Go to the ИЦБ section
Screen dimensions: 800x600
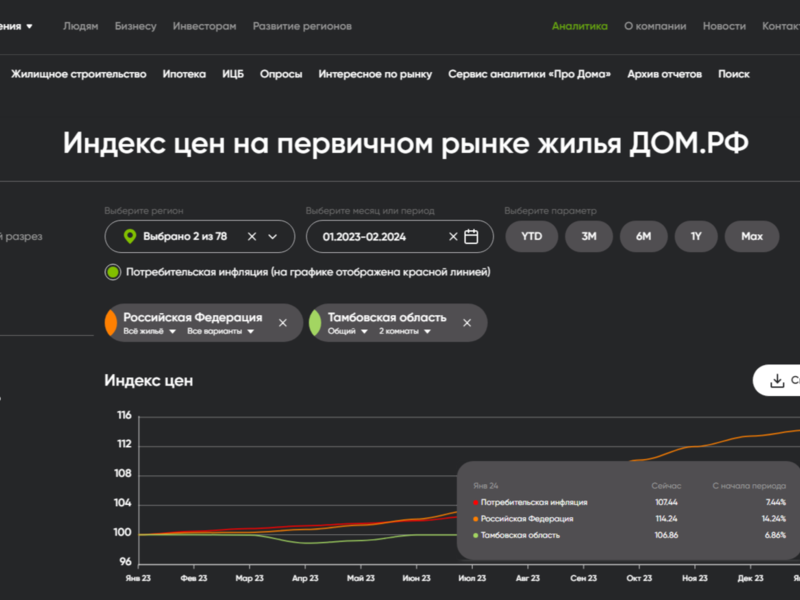pos(233,74)
